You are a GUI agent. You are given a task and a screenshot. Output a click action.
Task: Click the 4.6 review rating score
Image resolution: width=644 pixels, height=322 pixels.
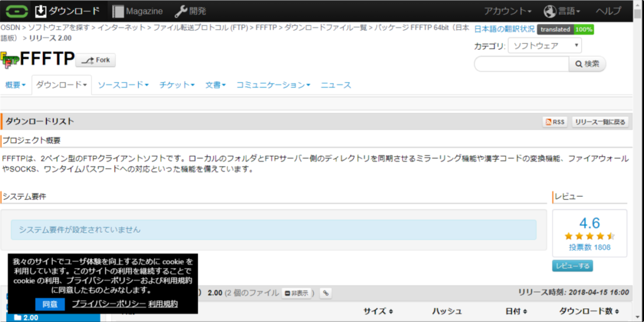[589, 223]
